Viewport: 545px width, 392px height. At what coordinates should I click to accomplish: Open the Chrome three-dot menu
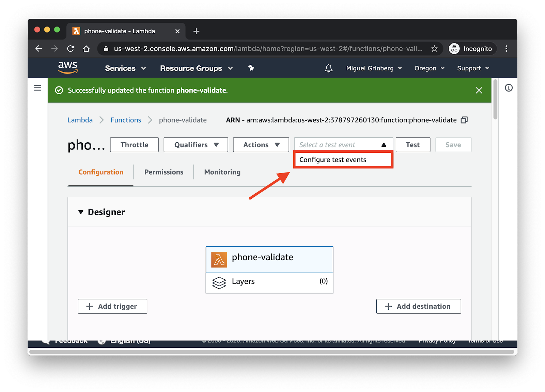point(507,49)
